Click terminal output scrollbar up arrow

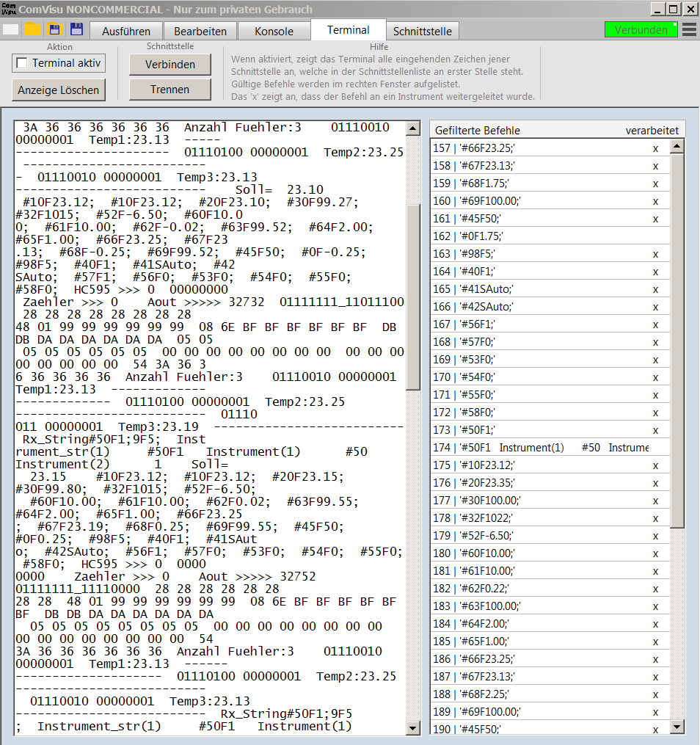click(x=412, y=128)
